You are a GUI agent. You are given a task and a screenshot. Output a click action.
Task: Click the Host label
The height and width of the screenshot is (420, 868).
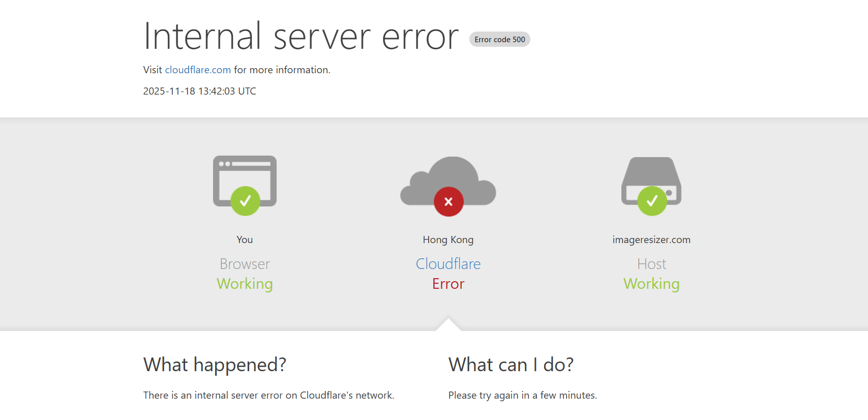point(651,264)
